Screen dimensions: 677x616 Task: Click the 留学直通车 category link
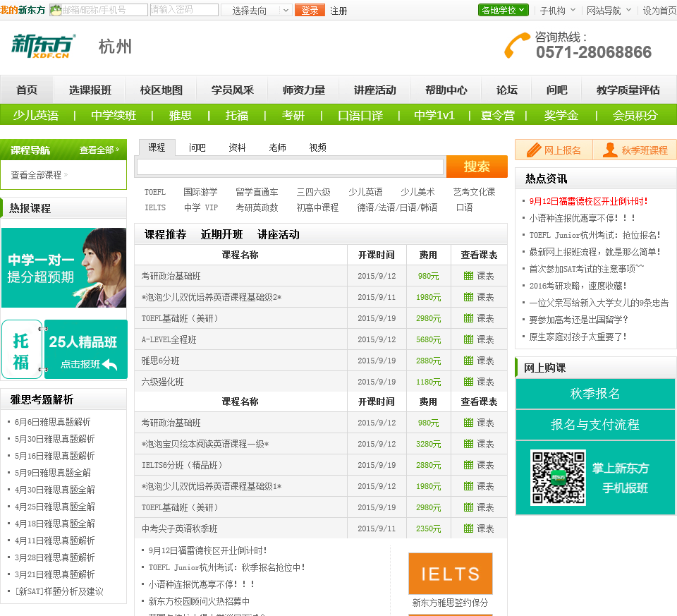[257, 192]
